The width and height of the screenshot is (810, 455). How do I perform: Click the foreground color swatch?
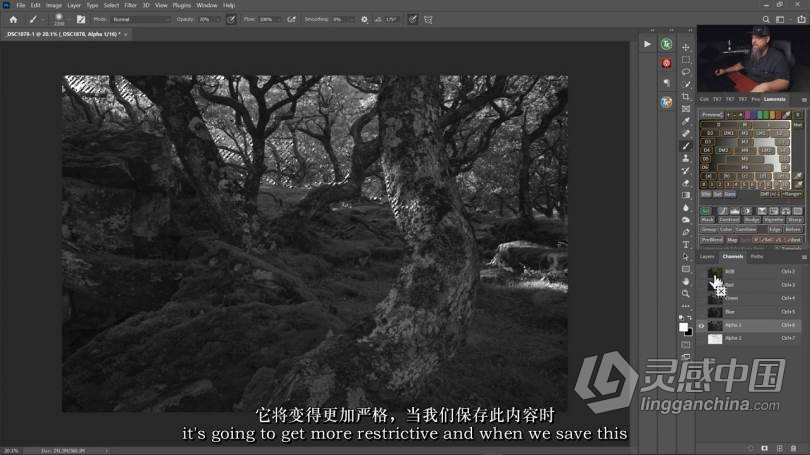(x=683, y=327)
